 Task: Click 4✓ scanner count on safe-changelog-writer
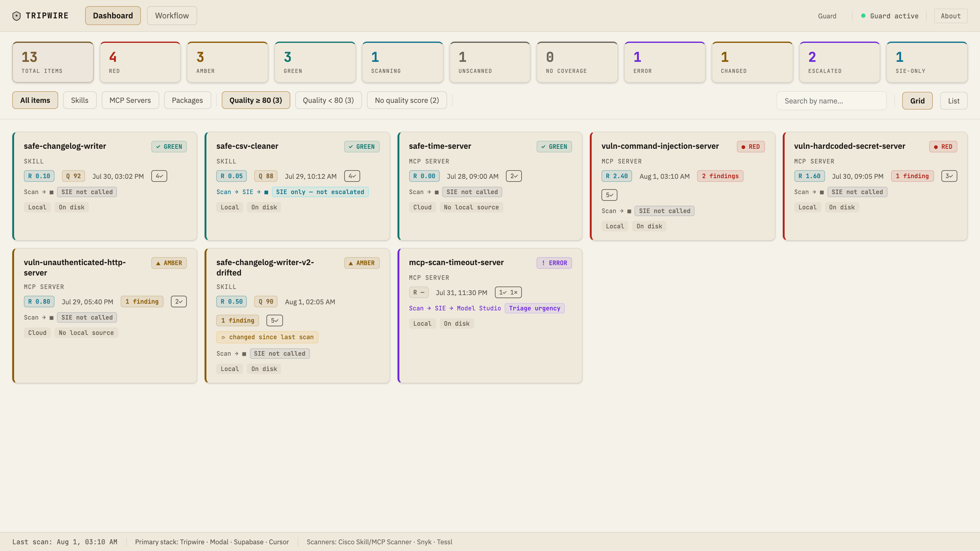point(159,176)
